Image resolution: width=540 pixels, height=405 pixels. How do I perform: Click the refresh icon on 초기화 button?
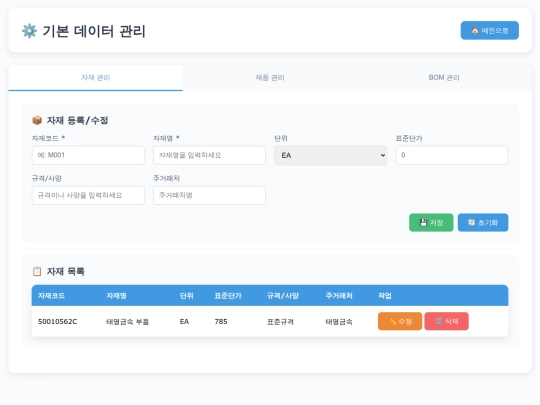pos(471,222)
